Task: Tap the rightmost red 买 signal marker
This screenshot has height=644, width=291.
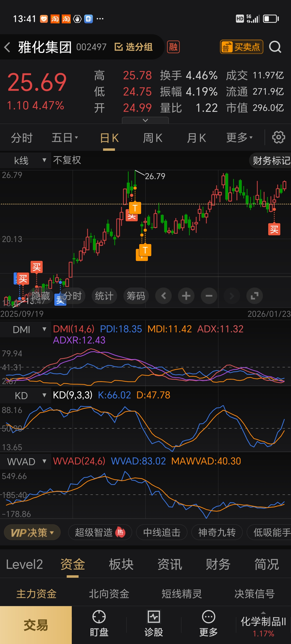Action: coord(274,229)
